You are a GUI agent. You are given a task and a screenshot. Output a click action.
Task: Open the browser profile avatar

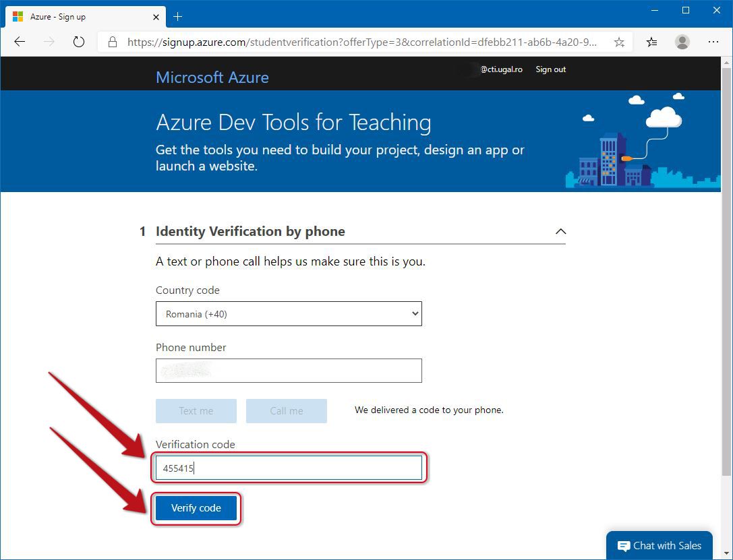coord(682,42)
